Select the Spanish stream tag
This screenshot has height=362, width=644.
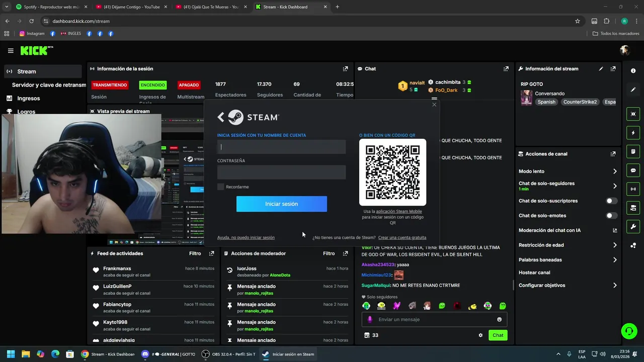(546, 102)
